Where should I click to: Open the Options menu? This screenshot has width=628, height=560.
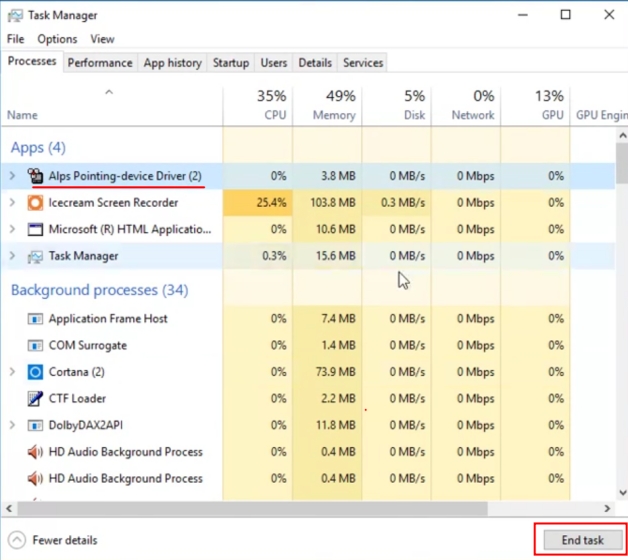57,39
